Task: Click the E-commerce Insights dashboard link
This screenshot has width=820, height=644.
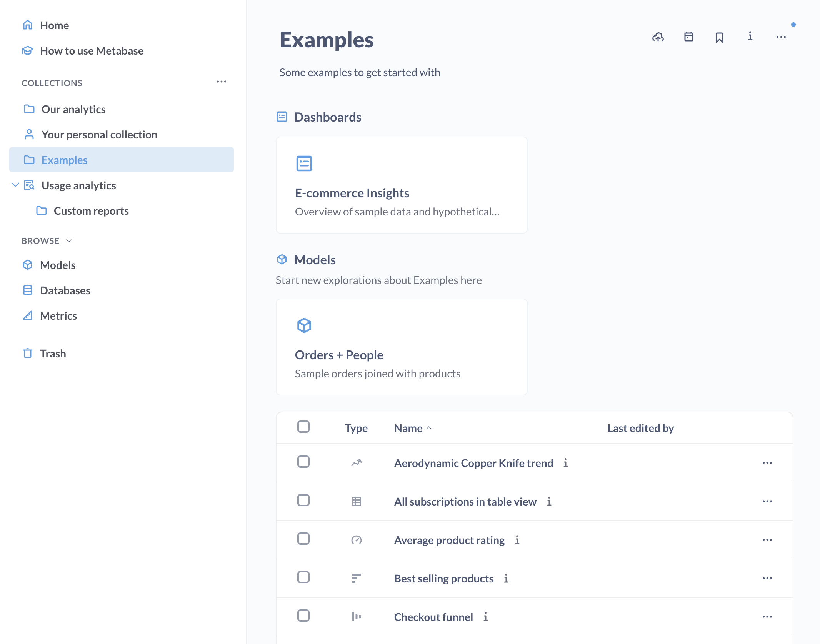Action: [352, 193]
